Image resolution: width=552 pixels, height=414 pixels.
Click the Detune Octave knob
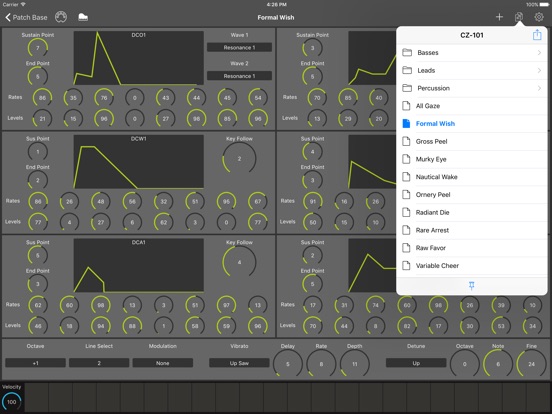465,364
